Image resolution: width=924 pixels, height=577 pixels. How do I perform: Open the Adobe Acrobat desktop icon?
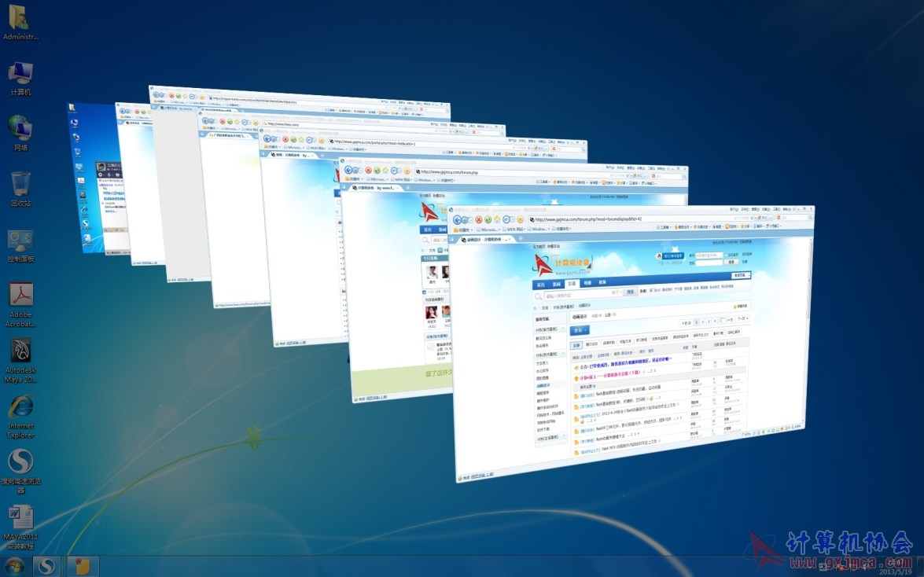[21, 304]
